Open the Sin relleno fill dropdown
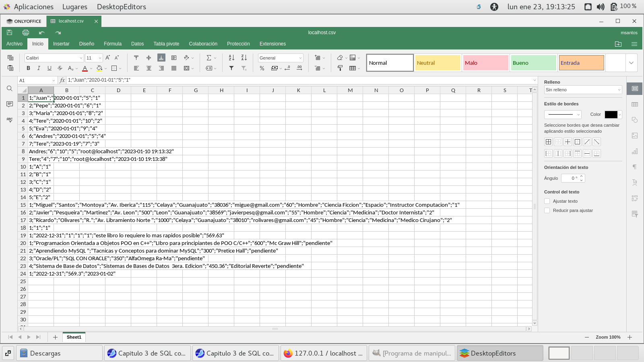644x362 pixels. (x=583, y=90)
